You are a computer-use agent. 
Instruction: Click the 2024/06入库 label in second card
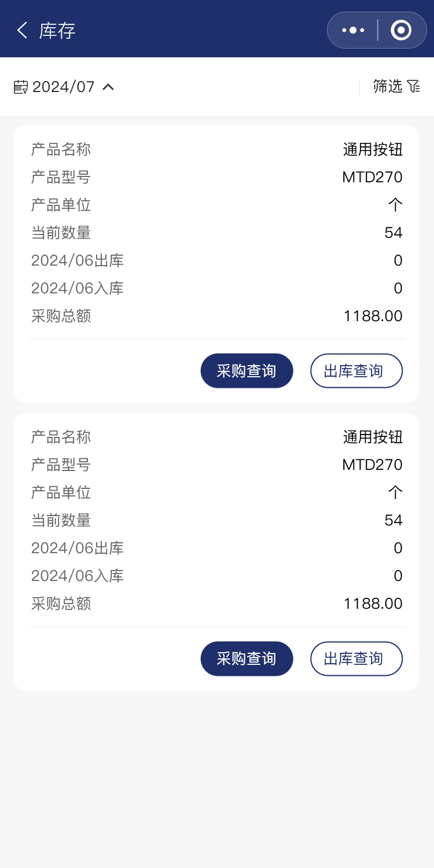(78, 576)
